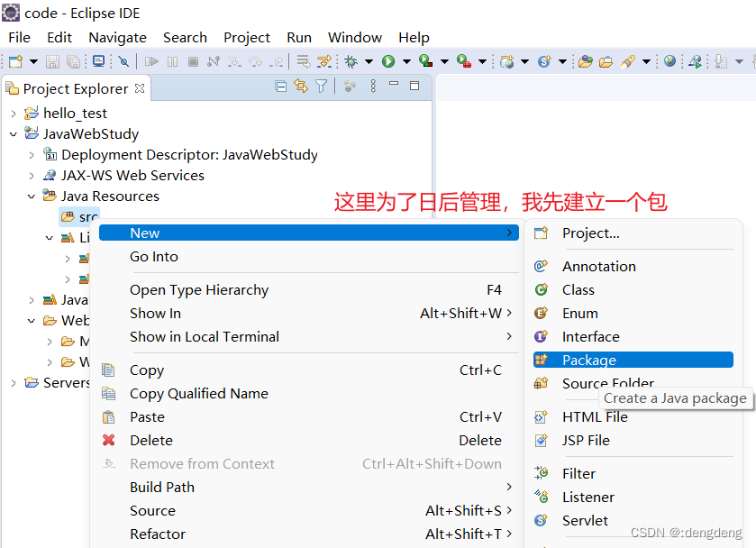Click Delete in the context menu

(308, 441)
